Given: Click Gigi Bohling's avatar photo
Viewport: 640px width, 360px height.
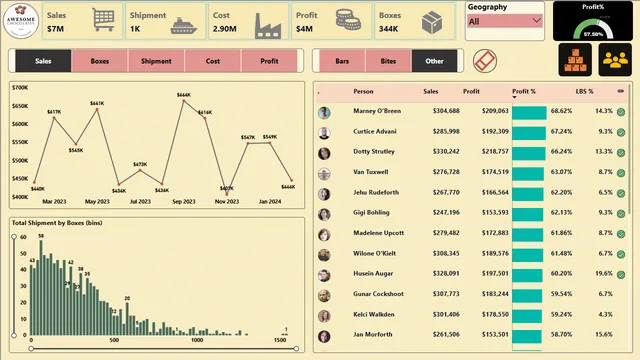Looking at the screenshot, I should 324,214.
